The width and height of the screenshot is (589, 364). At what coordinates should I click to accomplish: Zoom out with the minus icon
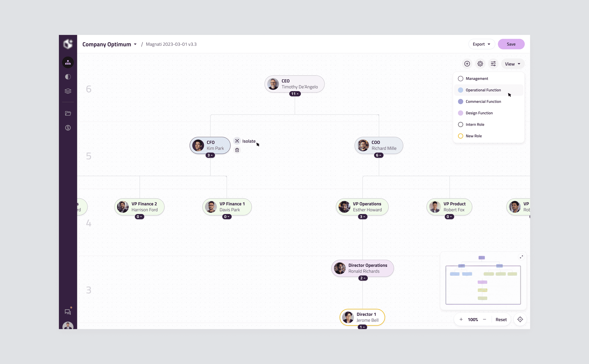click(x=484, y=320)
